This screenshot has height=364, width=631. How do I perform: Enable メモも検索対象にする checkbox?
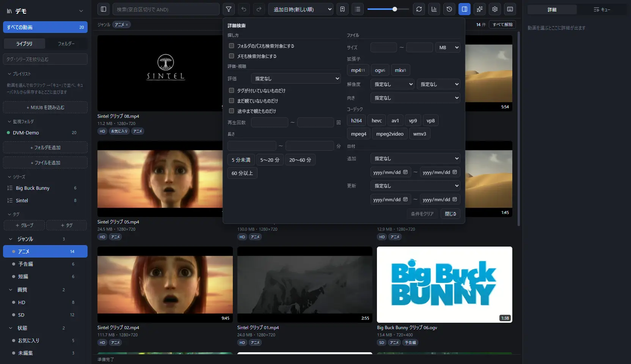tap(231, 56)
